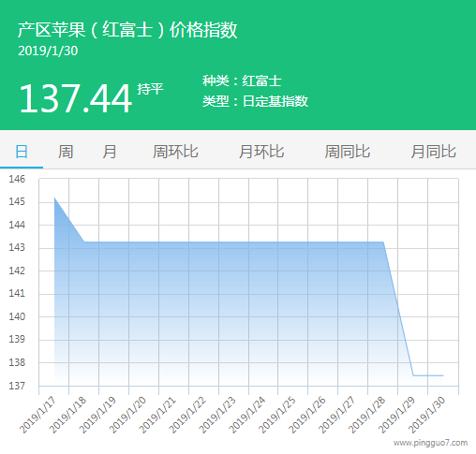This screenshot has width=476, height=454.
Task: Click the 2019/1/30 endpoint on chart
Action: [443, 375]
